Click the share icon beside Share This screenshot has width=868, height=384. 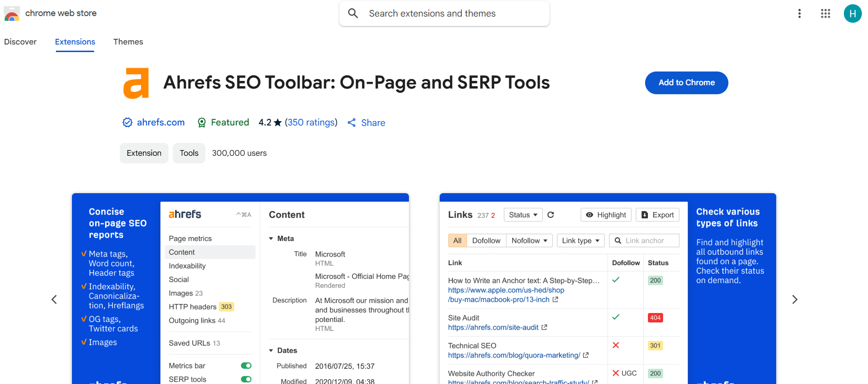tap(352, 123)
